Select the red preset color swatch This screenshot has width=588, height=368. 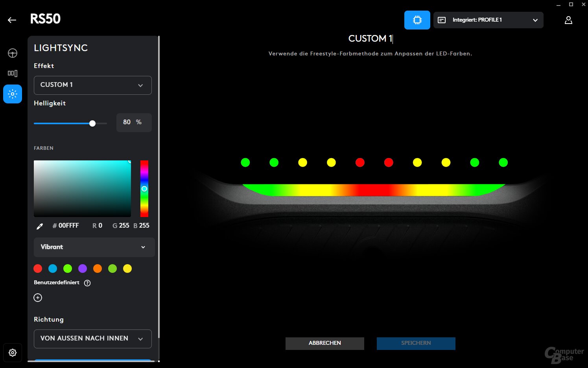click(x=38, y=269)
